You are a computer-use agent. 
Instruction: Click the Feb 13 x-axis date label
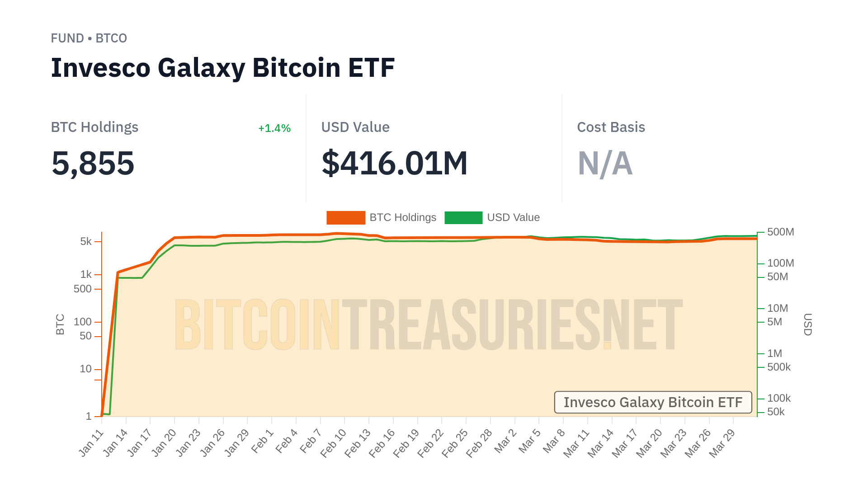point(358,443)
